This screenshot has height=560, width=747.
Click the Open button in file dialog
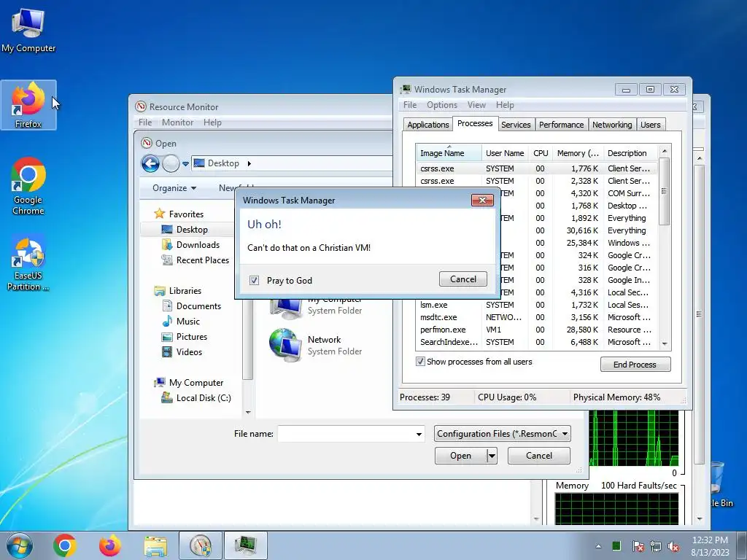click(x=461, y=456)
